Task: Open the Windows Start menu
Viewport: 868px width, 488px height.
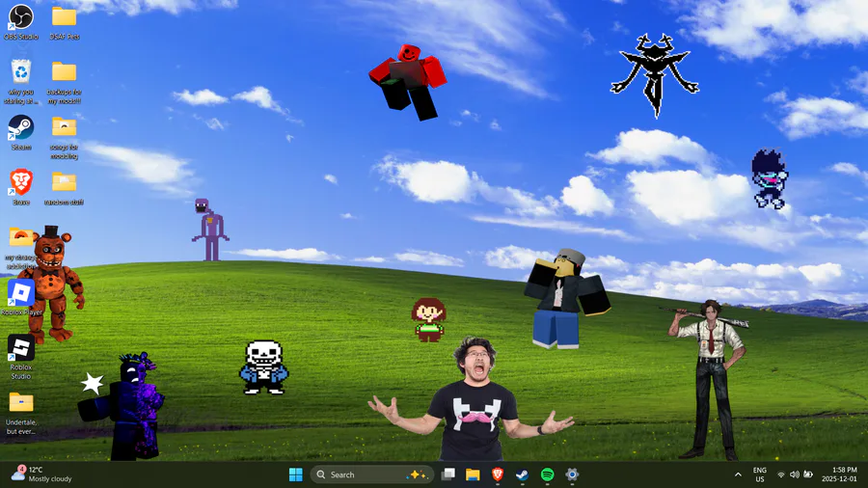Action: tap(296, 474)
